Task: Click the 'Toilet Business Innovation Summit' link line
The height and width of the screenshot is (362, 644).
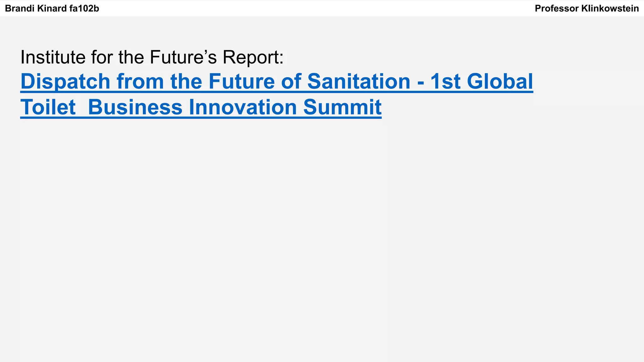Action: coord(201,107)
